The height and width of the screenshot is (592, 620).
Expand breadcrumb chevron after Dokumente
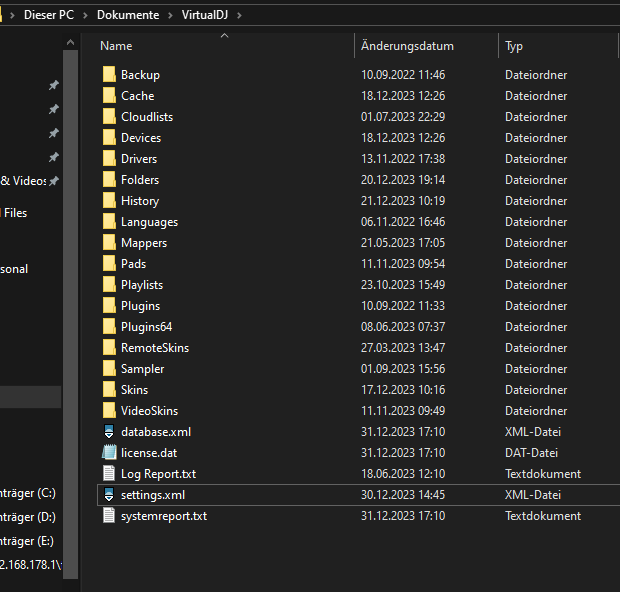170,15
